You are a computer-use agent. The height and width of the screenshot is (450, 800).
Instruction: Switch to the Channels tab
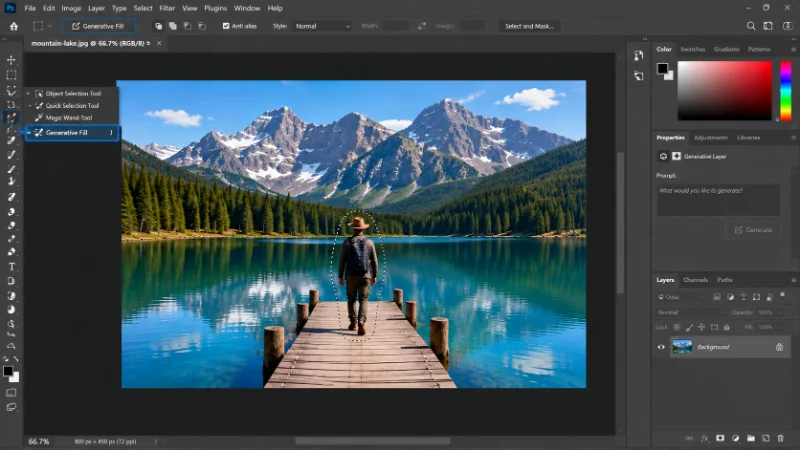coord(695,280)
